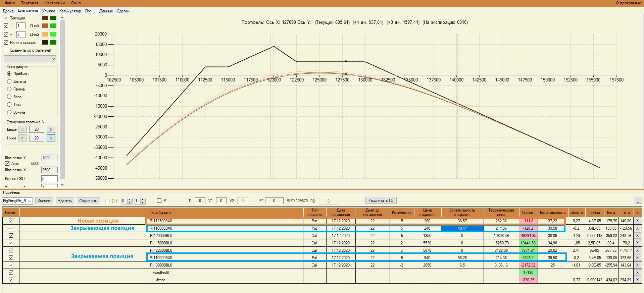Click the Удалить button
The image size is (644, 293).
(65, 201)
